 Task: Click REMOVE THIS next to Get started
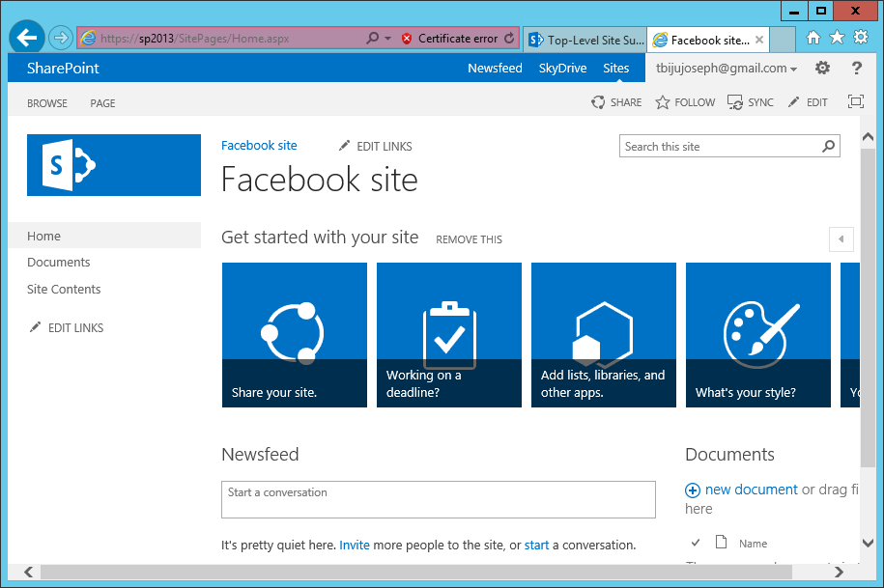tap(469, 239)
